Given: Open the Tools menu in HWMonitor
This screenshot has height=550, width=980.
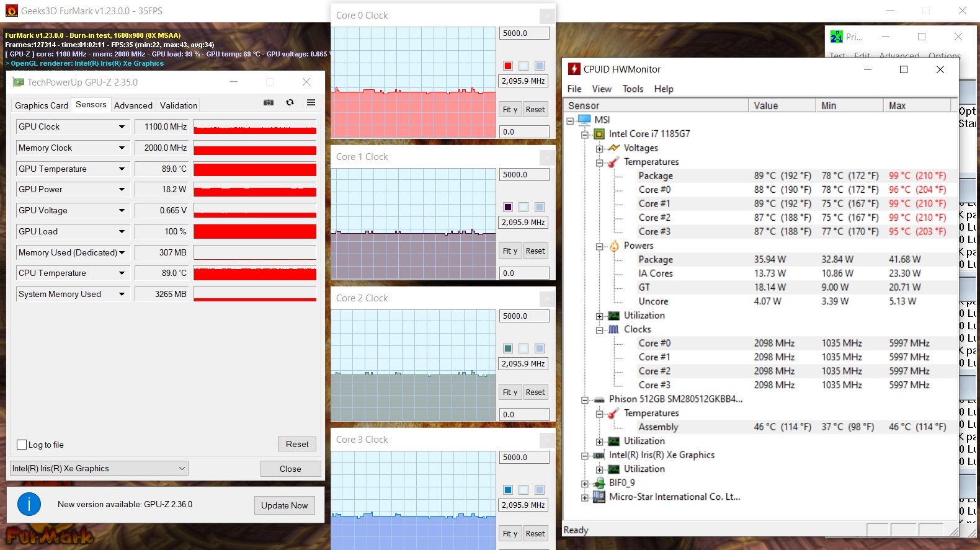Looking at the screenshot, I should pos(633,89).
